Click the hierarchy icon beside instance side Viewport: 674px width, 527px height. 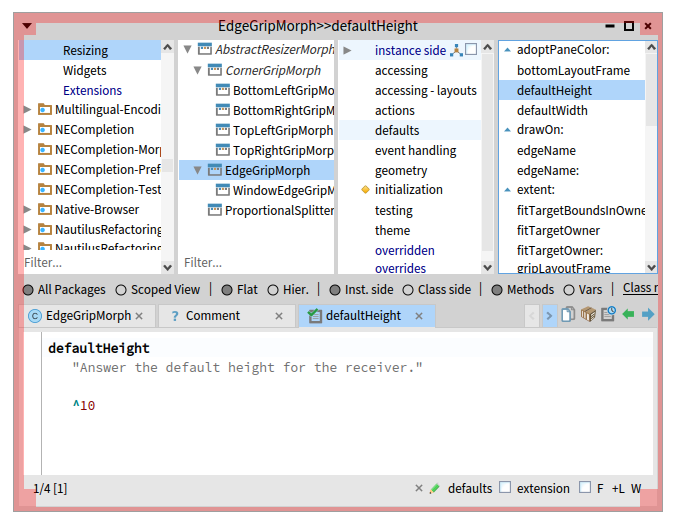tap(456, 50)
